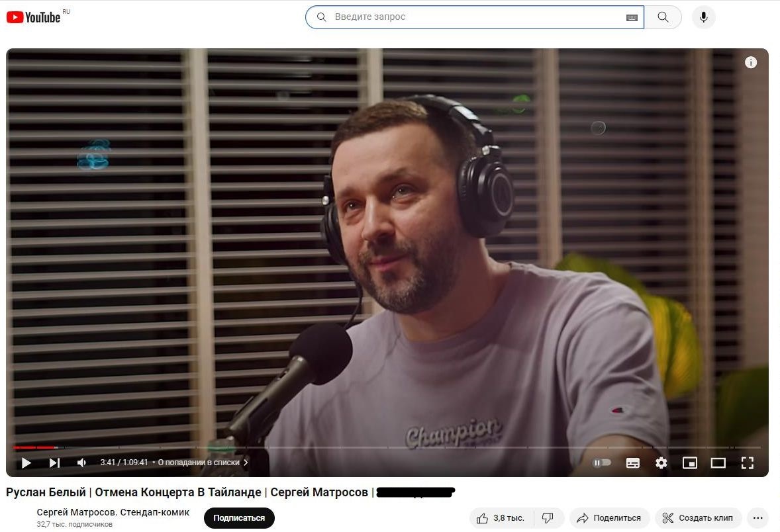Switch to theater mode view
This screenshot has width=780, height=532.
point(718,463)
